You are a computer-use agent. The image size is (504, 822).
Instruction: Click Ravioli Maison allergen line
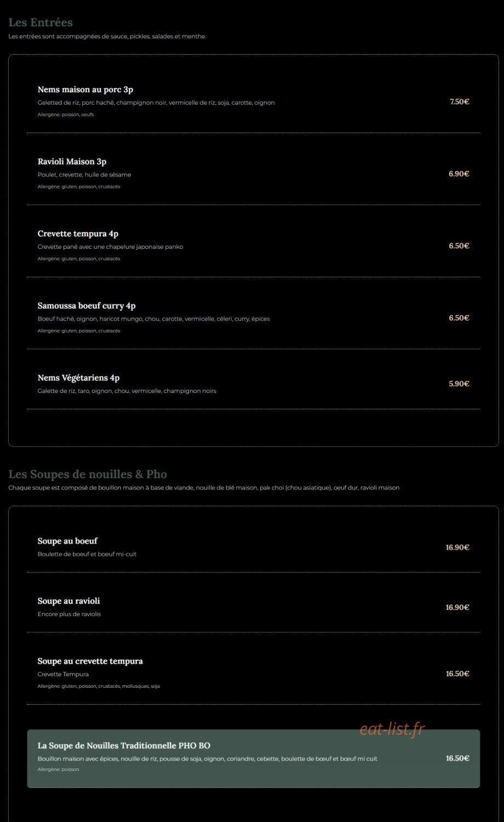[x=79, y=187]
